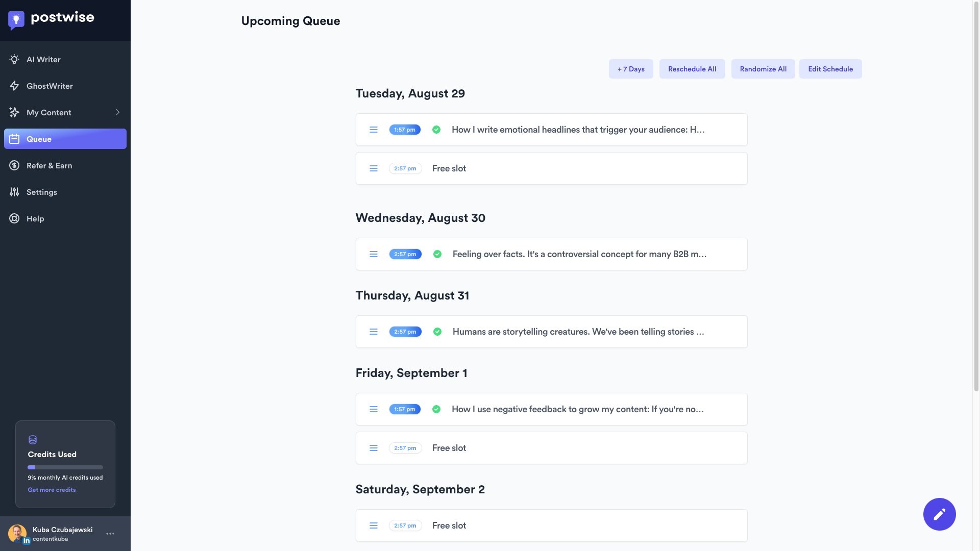Click the monthly AI credits progress bar

(x=65, y=467)
